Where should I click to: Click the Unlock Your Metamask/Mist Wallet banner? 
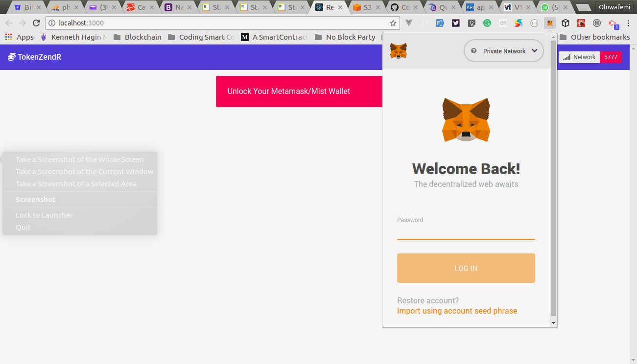point(299,91)
